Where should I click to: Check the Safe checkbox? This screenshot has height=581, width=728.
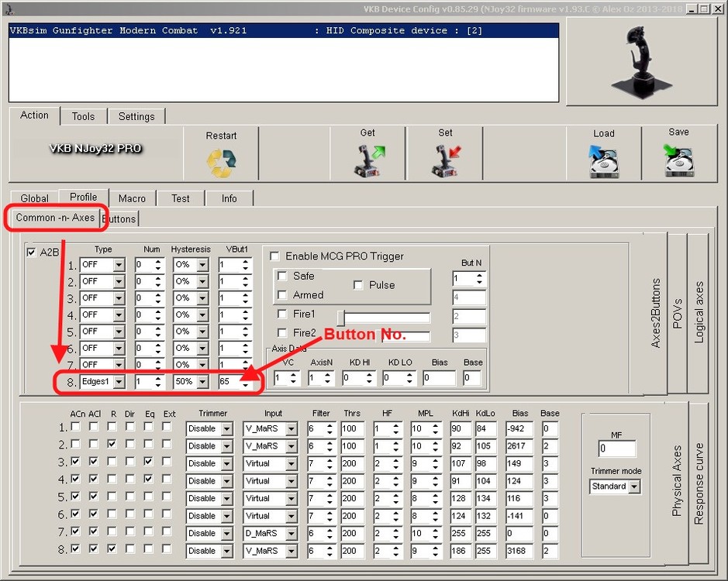tap(282, 276)
